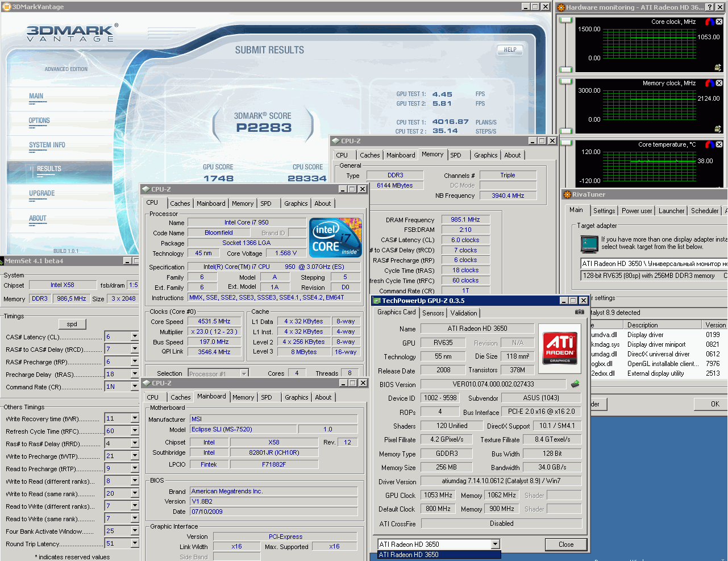Image resolution: width=728 pixels, height=561 pixels.
Task: Click the top slider handle beside Memory clock graph
Action: tap(565, 82)
